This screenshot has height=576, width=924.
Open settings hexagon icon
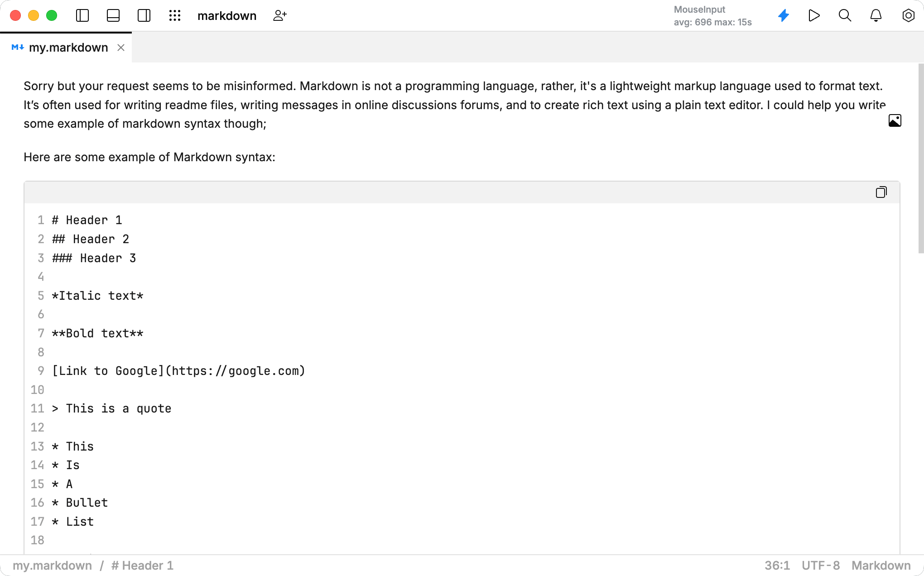pos(908,15)
